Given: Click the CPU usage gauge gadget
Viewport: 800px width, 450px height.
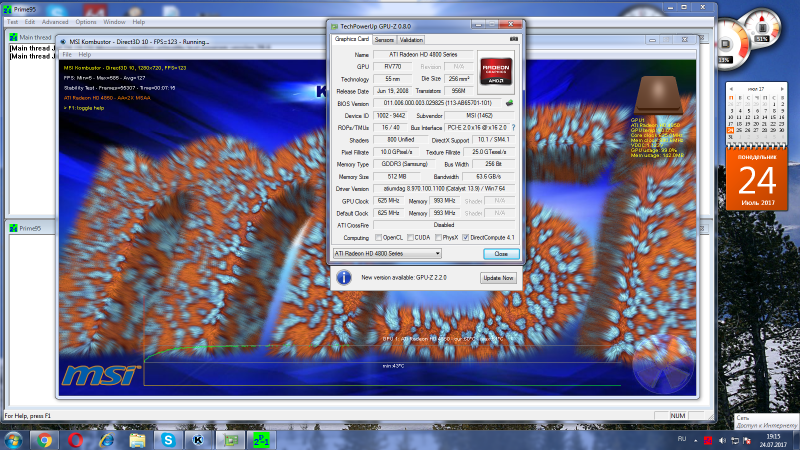Looking at the screenshot, I should click(x=729, y=45).
